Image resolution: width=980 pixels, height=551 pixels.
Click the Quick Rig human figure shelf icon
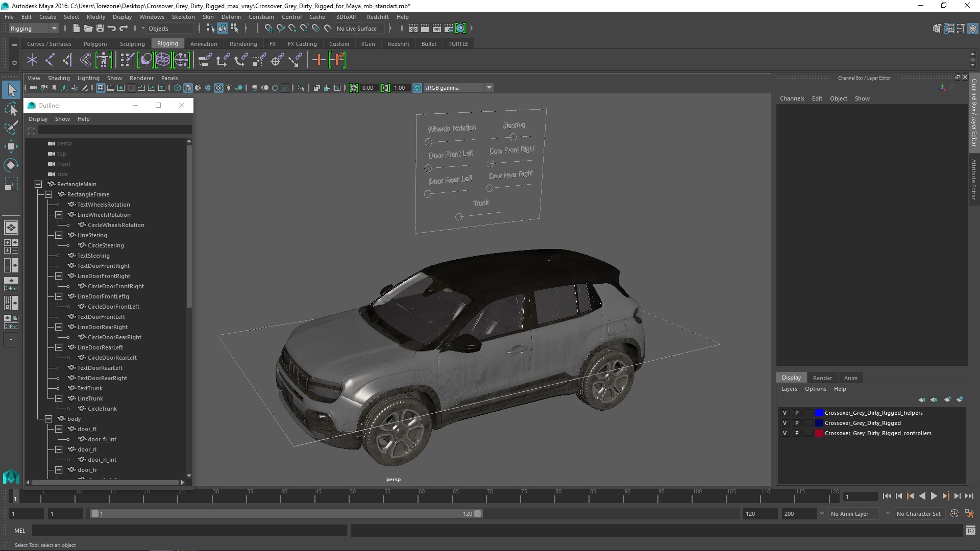point(104,60)
